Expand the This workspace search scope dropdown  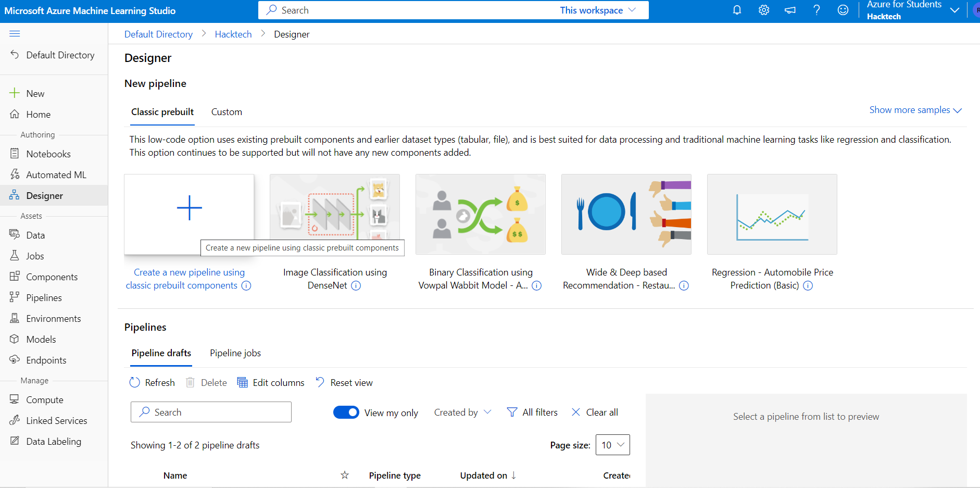point(598,10)
